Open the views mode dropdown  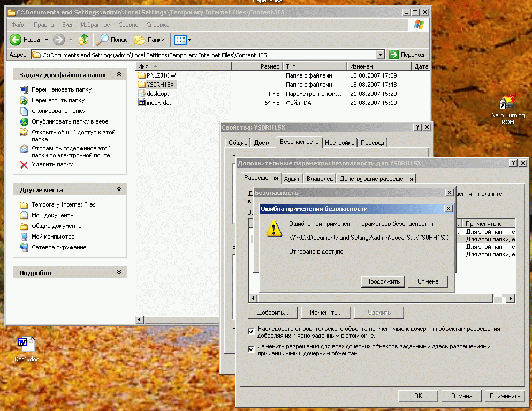click(189, 40)
